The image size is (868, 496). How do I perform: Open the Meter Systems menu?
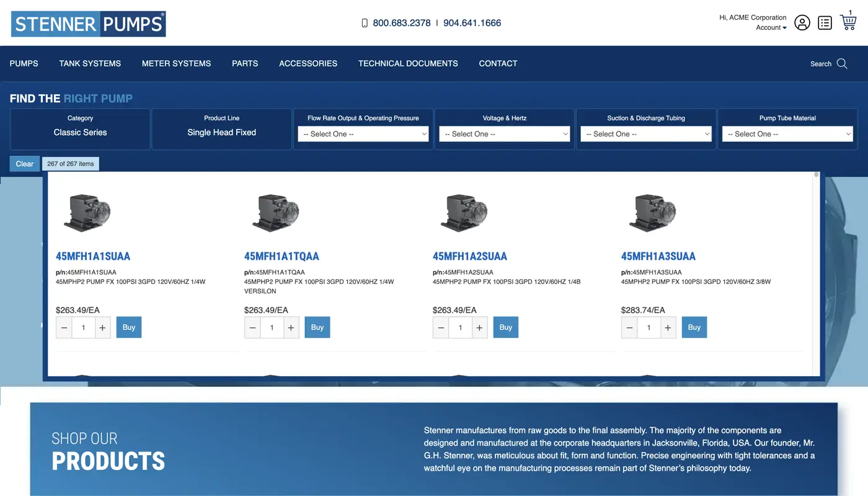point(176,63)
